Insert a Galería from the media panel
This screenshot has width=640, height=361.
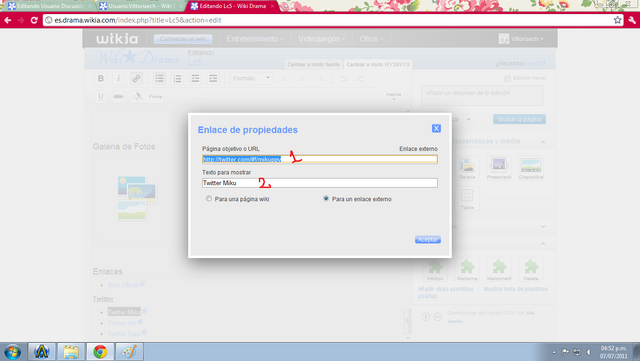click(467, 168)
